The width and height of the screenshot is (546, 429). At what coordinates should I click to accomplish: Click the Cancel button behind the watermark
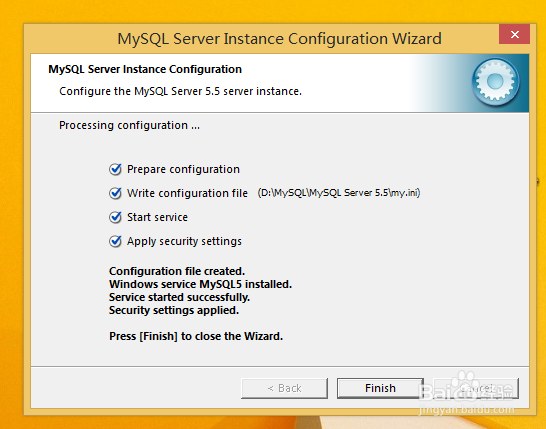pos(476,388)
